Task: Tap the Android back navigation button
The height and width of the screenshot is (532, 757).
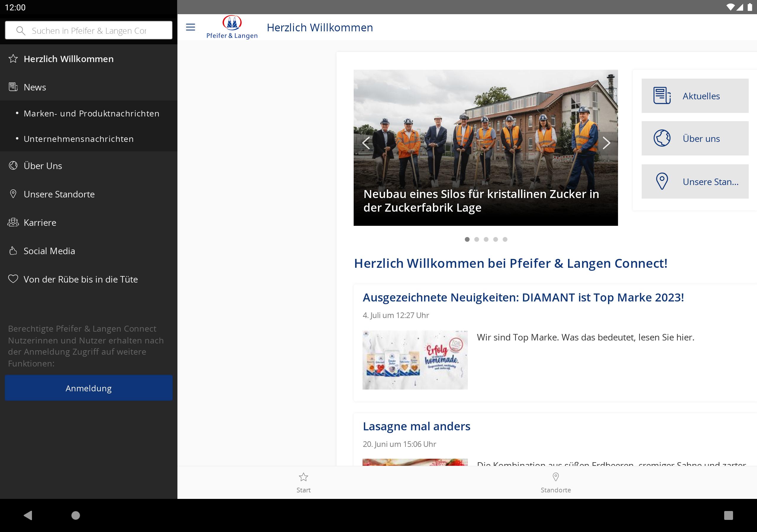Action: point(28,515)
